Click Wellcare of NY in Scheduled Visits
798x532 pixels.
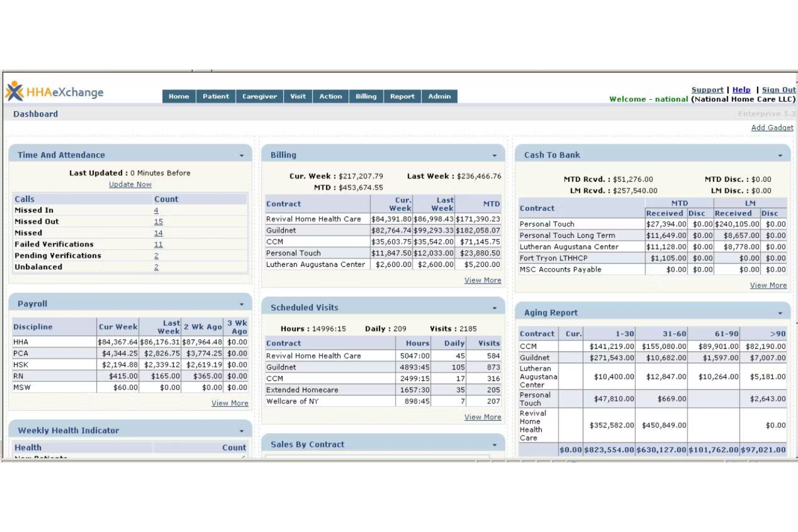(x=292, y=401)
